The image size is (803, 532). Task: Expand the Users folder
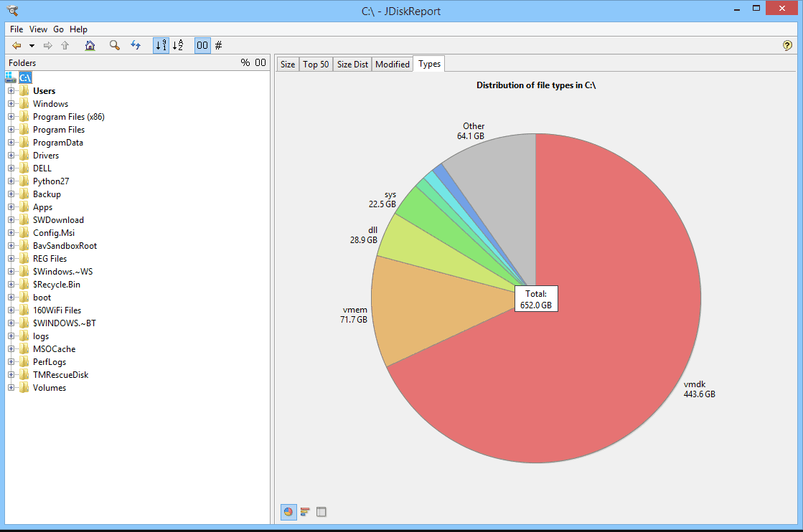pos(11,90)
